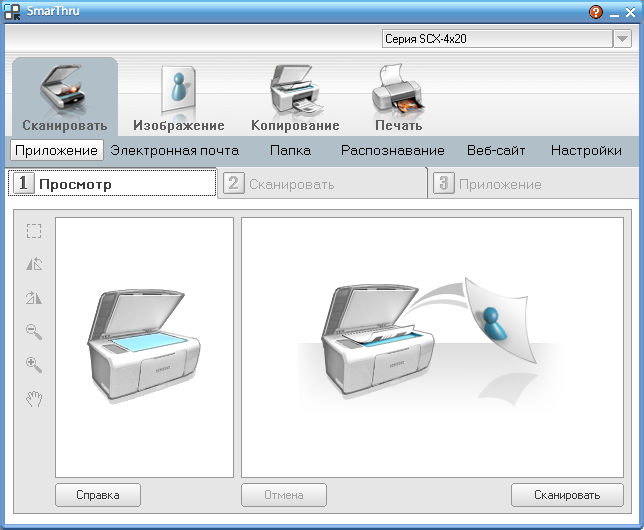The height and width of the screenshot is (530, 644).
Task: Select the hand pan tool
Action: 34,399
